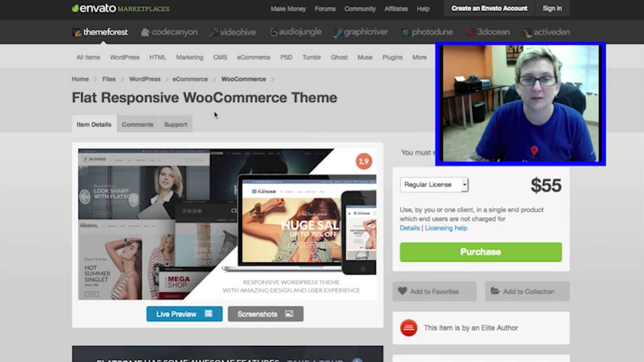Screen dimensions: 644x362
Task: Open the license Details link
Action: [x=410, y=228]
